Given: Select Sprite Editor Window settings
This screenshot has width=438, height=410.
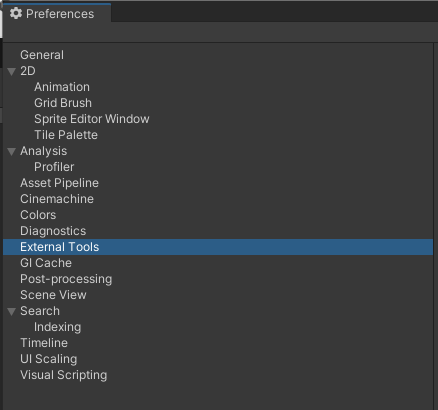Looking at the screenshot, I should [92, 119].
